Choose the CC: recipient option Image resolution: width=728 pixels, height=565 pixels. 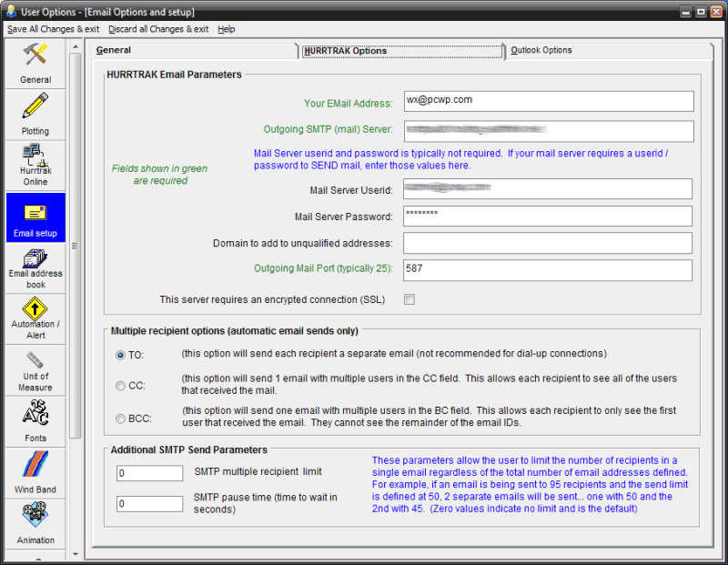coord(121,386)
